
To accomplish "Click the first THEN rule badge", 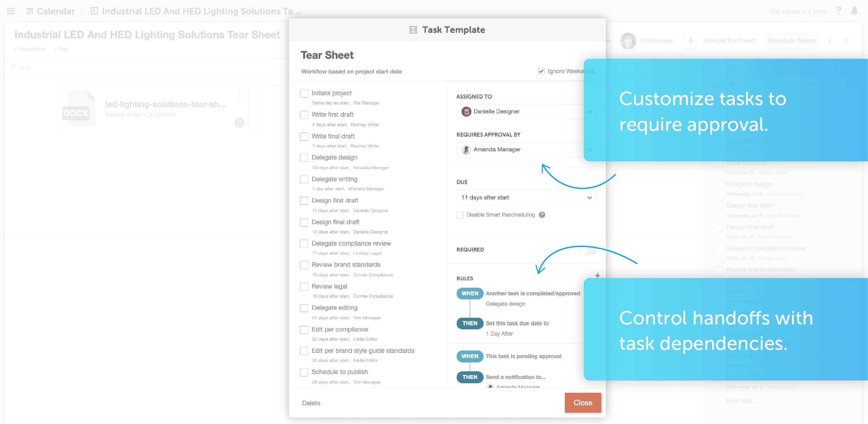I will tap(470, 323).
